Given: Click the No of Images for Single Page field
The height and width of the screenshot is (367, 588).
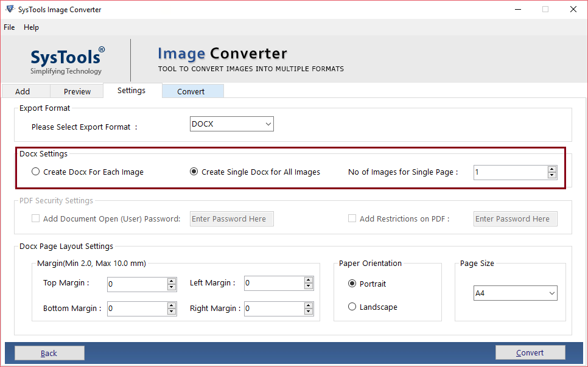Looking at the screenshot, I should (510, 172).
